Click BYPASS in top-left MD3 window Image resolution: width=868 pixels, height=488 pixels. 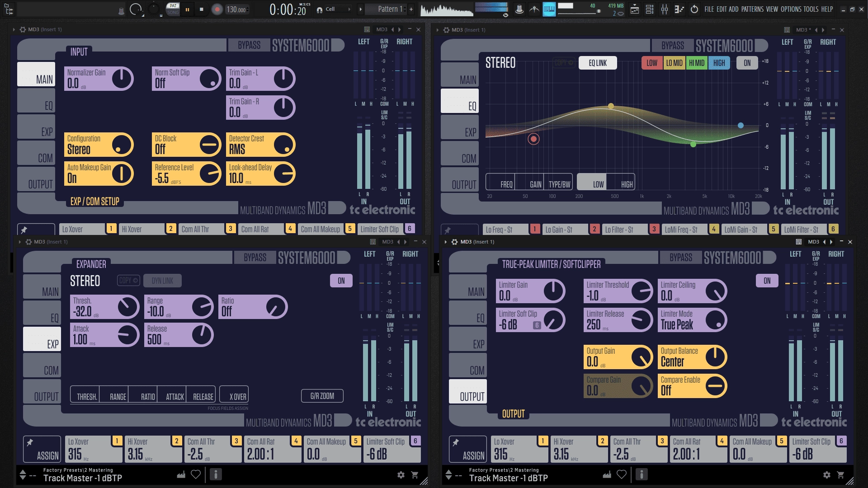click(x=249, y=45)
